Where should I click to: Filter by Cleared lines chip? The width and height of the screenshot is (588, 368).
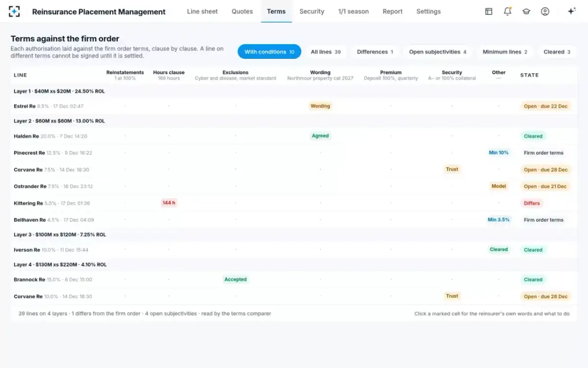coord(557,52)
